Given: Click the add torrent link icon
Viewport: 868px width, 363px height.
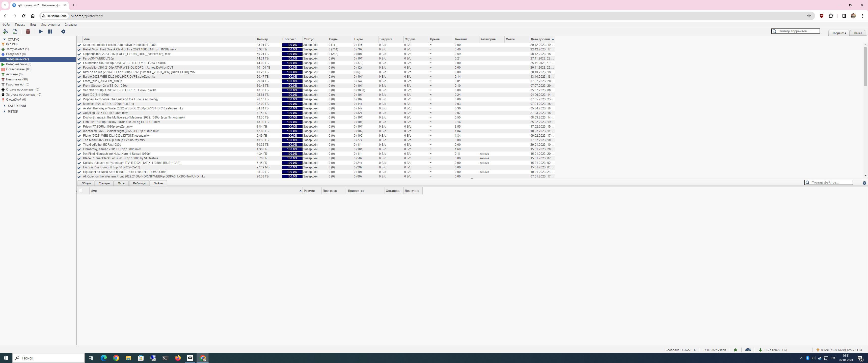Looking at the screenshot, I should 5,32.
